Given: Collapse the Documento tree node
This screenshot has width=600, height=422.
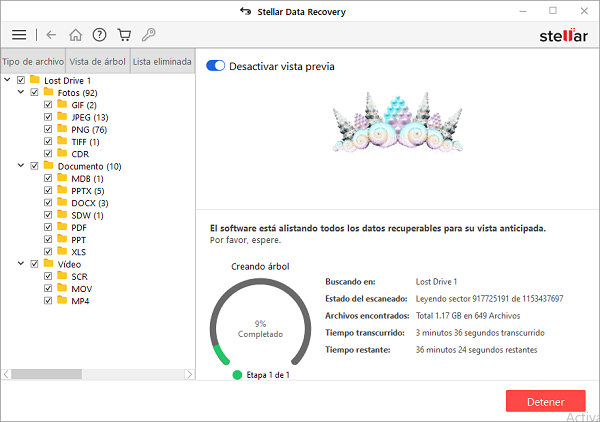Looking at the screenshot, I should 21,165.
